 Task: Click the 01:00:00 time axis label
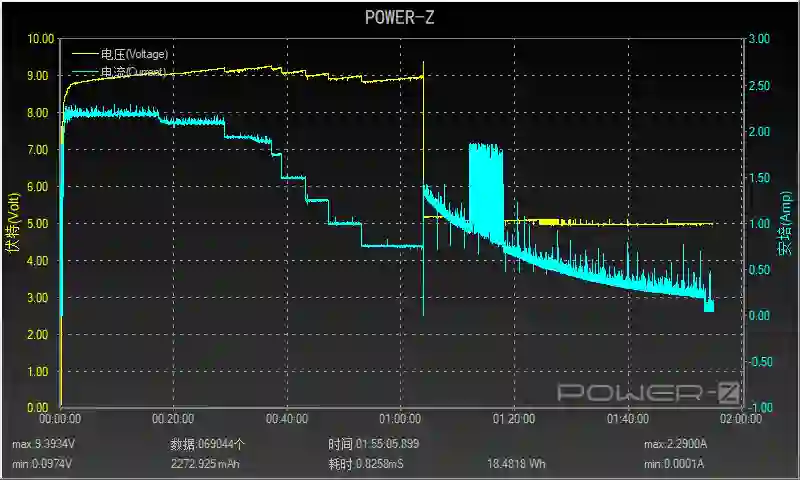(401, 419)
